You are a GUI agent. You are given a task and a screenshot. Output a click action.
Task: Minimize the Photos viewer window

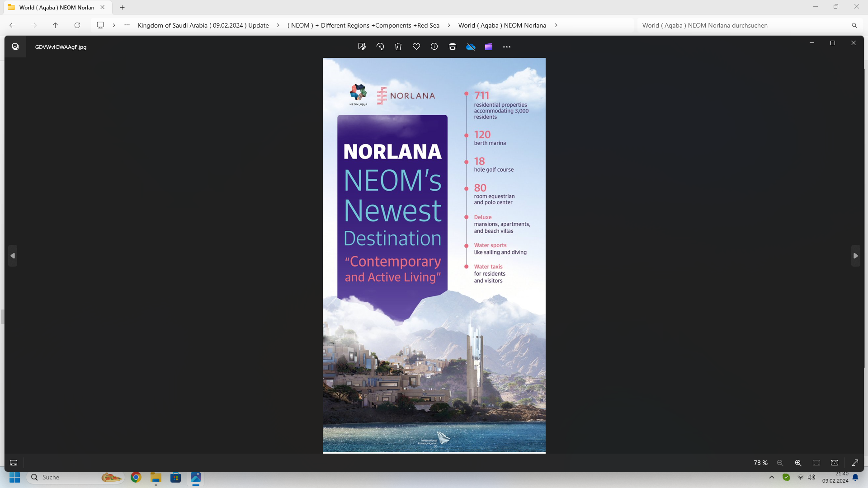pos(812,43)
